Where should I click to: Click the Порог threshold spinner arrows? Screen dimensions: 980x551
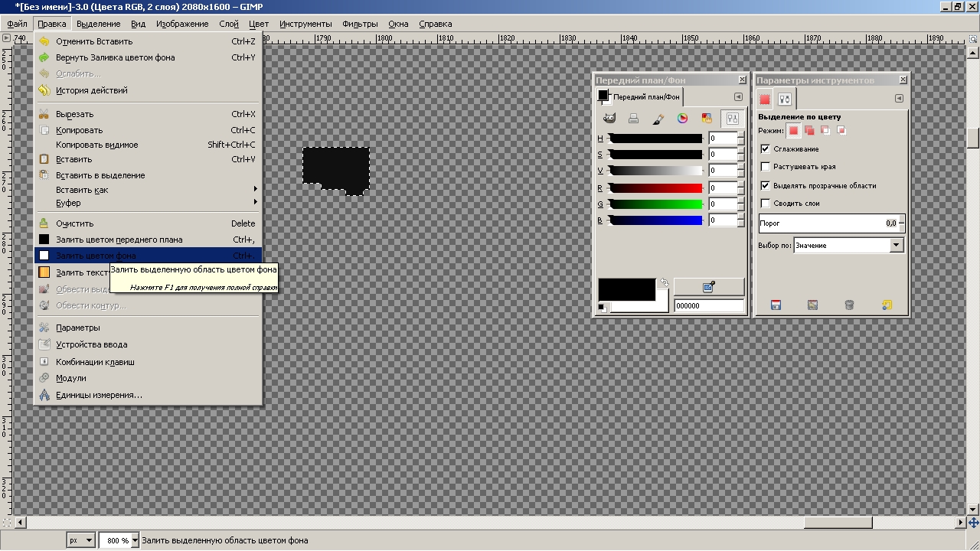(x=901, y=223)
